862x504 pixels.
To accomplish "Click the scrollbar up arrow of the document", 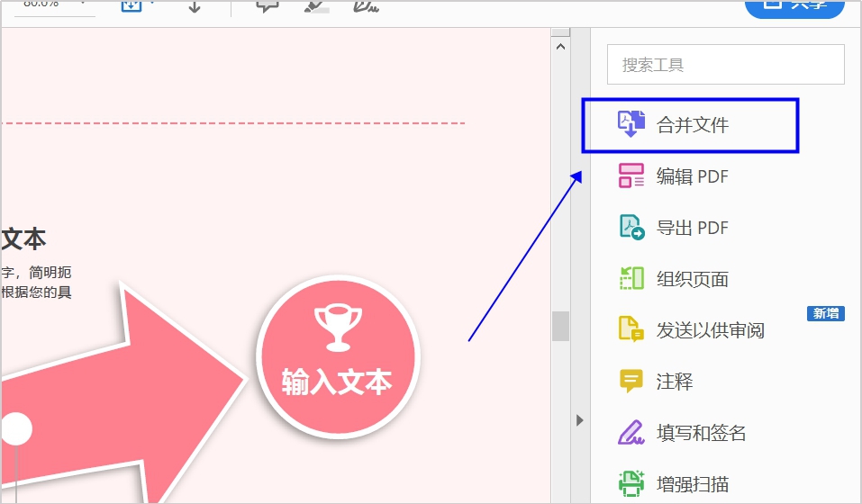I will (561, 47).
